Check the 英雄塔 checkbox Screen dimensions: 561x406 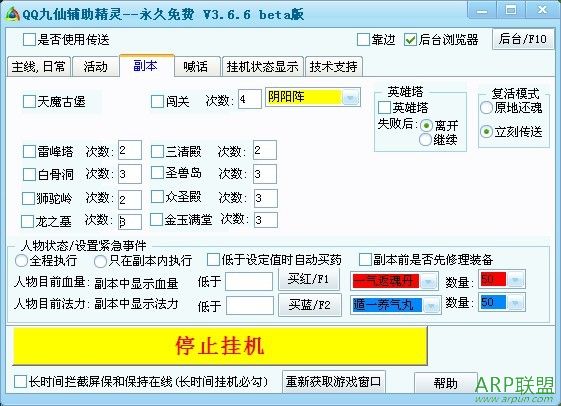(x=384, y=107)
